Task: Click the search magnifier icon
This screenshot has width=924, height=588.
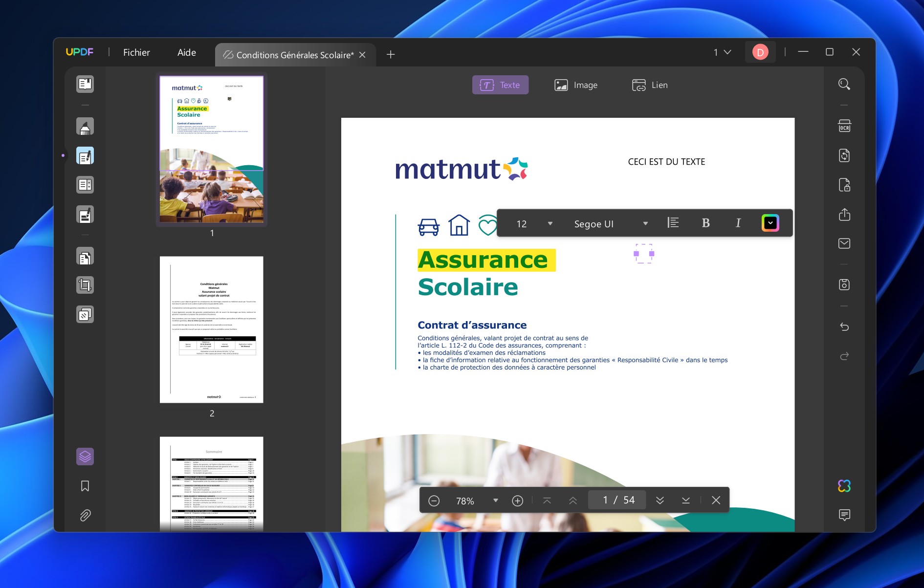Action: pos(844,84)
